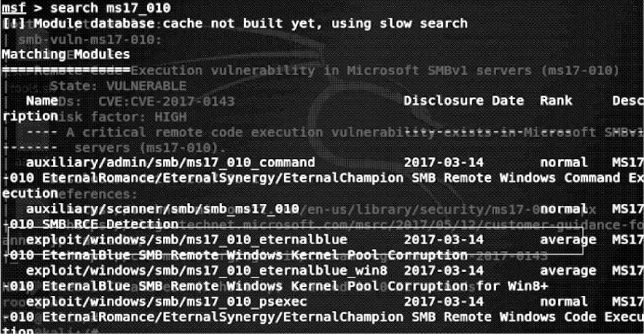Select the exploit/windows/smb/ms17_010_psexec module path
The height and width of the screenshot is (334, 644).
[x=166, y=302]
